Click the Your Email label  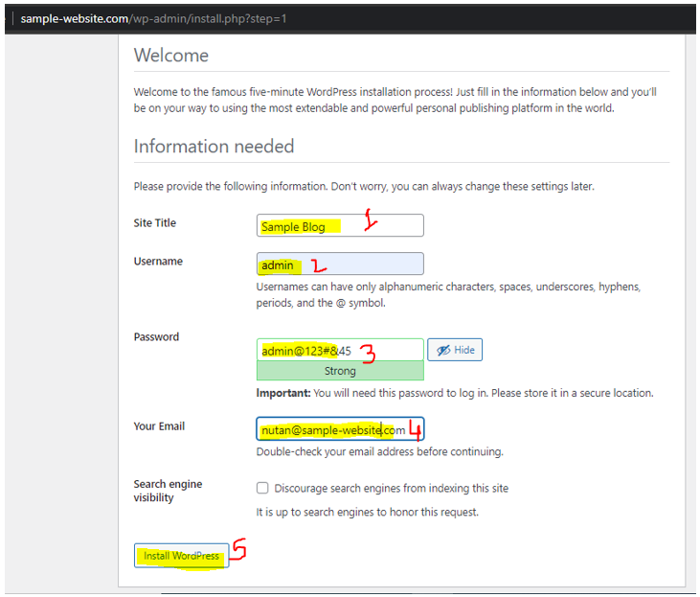(x=159, y=426)
